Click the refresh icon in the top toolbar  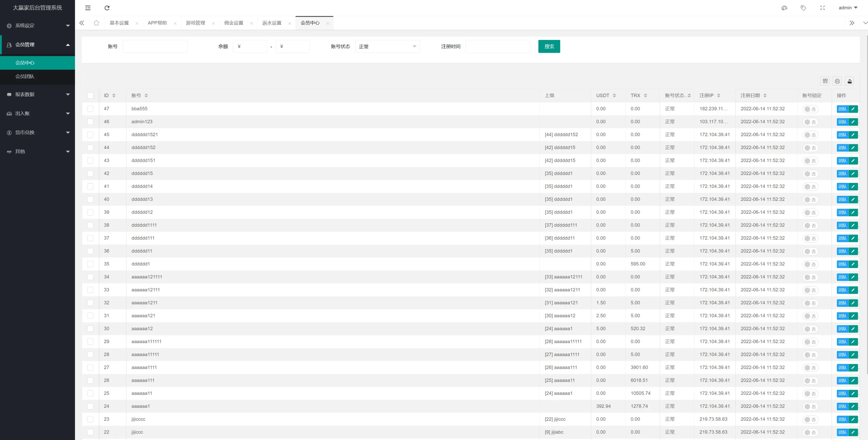pyautogui.click(x=107, y=8)
